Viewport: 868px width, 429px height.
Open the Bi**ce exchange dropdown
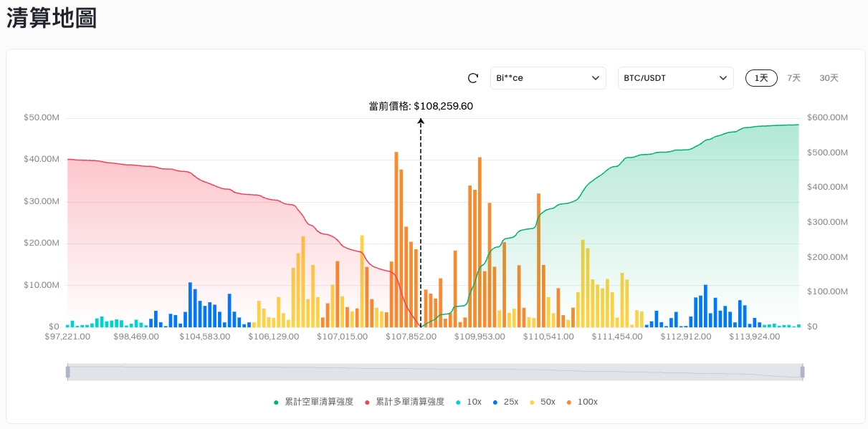coord(548,78)
